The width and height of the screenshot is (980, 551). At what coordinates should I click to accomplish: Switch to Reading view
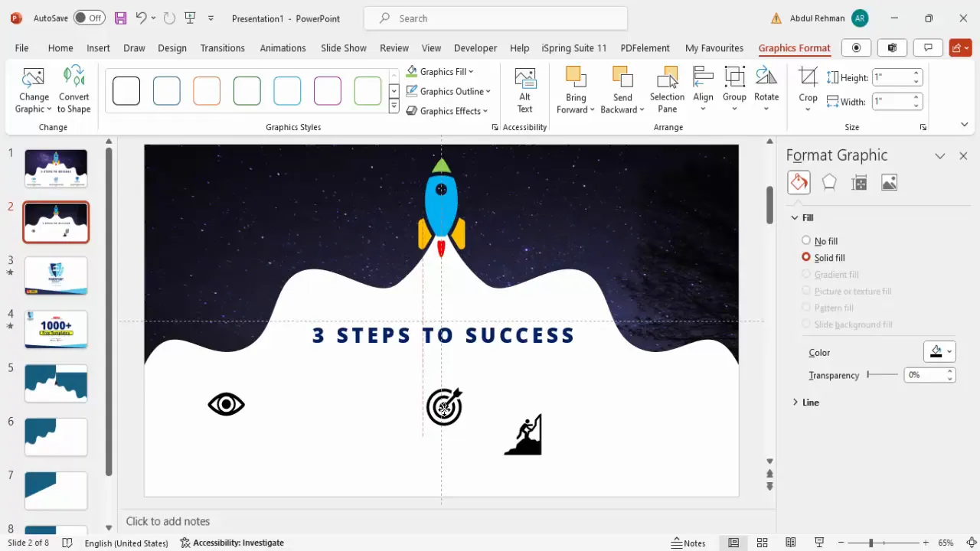click(x=791, y=543)
